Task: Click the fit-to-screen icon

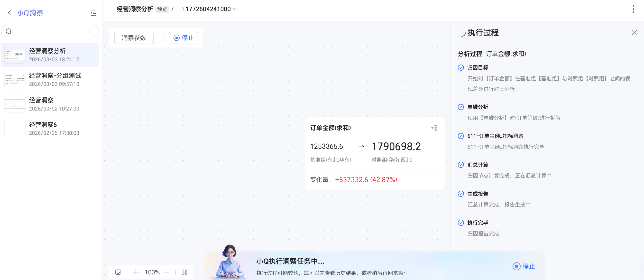Action: (x=184, y=272)
